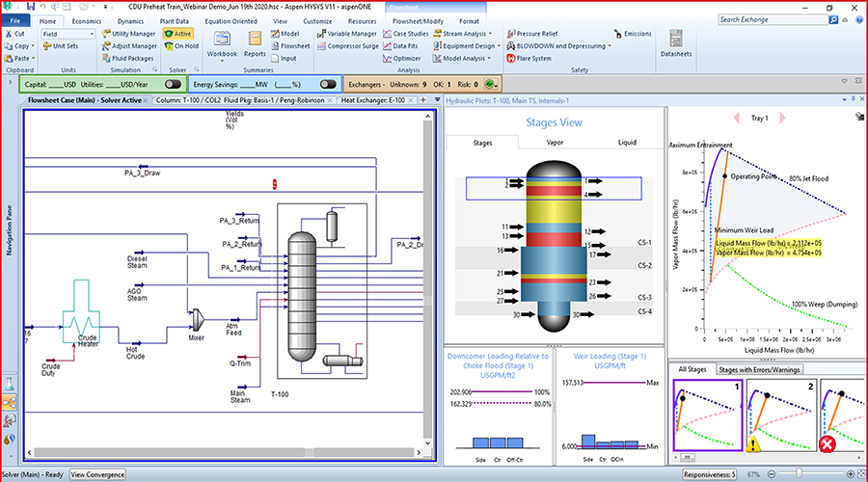The width and height of the screenshot is (868, 482).
Task: Click the Cut icon in Clipboard group
Action: coord(9,34)
